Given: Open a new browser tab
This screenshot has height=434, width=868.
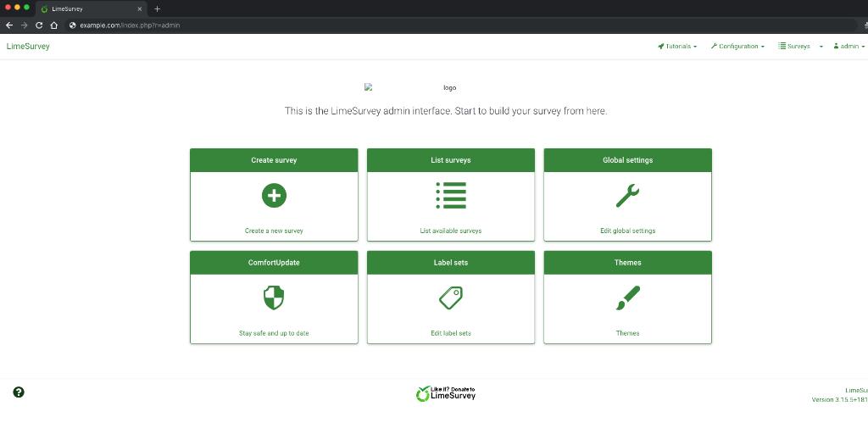Looking at the screenshot, I should [x=158, y=8].
